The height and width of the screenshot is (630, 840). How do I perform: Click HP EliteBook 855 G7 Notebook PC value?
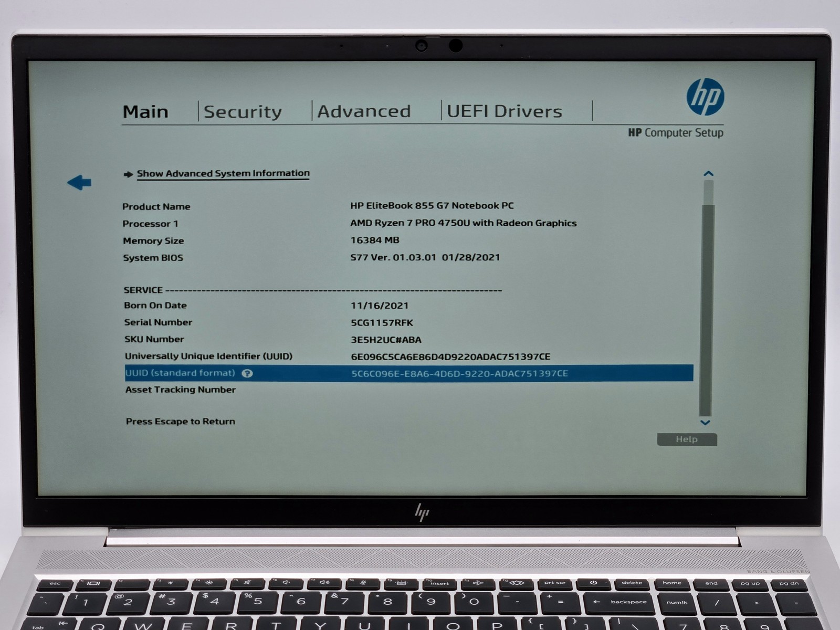click(432, 206)
